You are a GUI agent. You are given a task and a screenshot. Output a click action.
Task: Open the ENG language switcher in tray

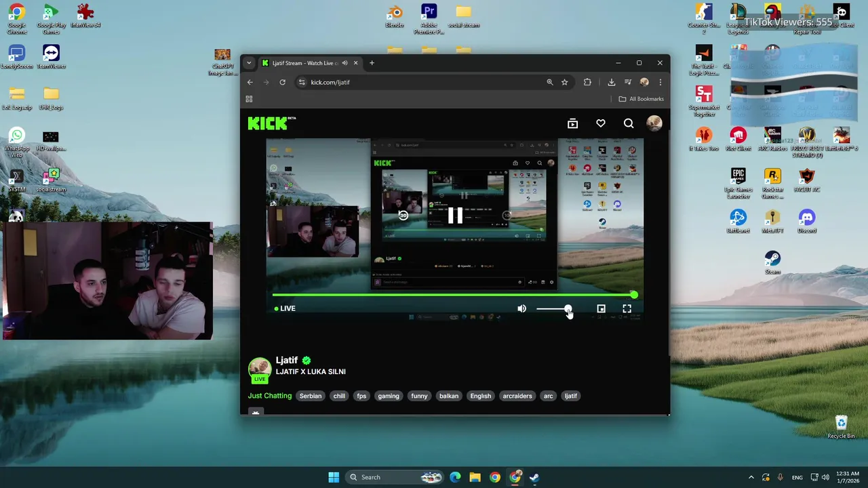click(797, 477)
